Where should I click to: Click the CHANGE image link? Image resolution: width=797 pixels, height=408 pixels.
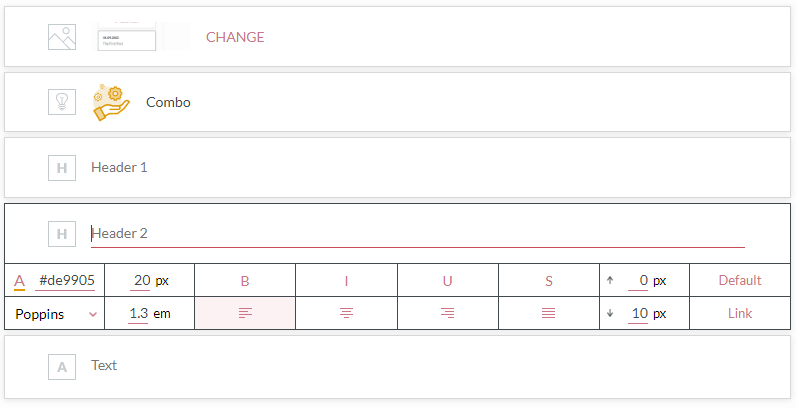pos(235,37)
